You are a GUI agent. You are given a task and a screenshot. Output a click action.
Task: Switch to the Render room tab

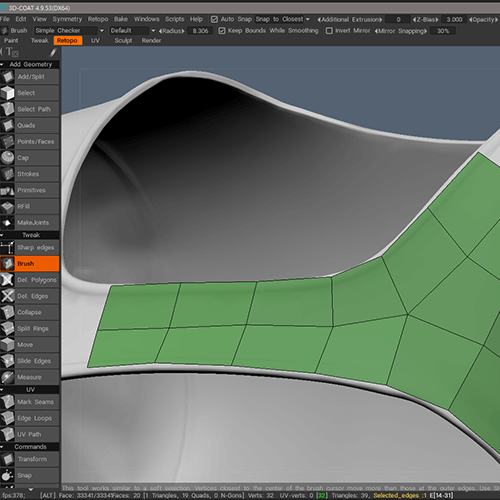coord(151,40)
